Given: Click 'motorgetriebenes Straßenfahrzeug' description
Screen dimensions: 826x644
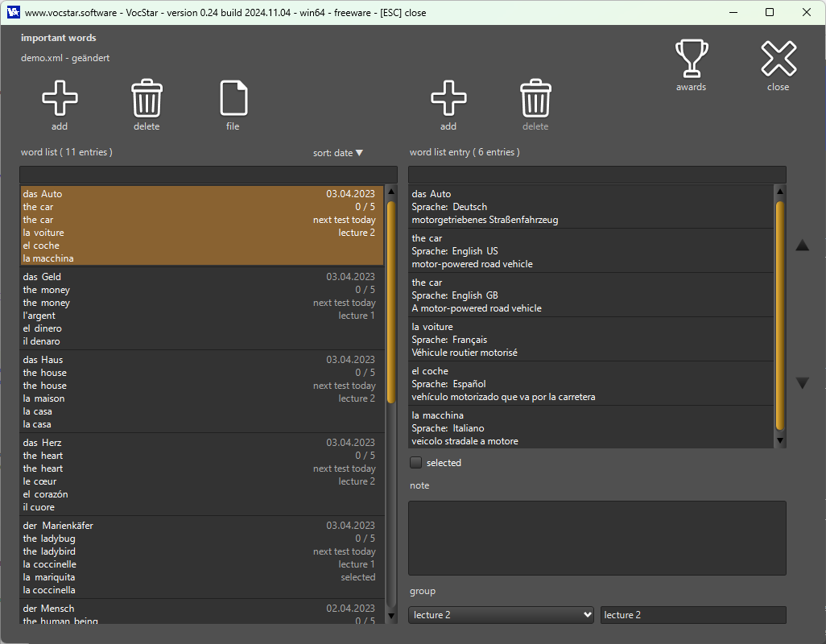Looking at the screenshot, I should pos(485,220).
